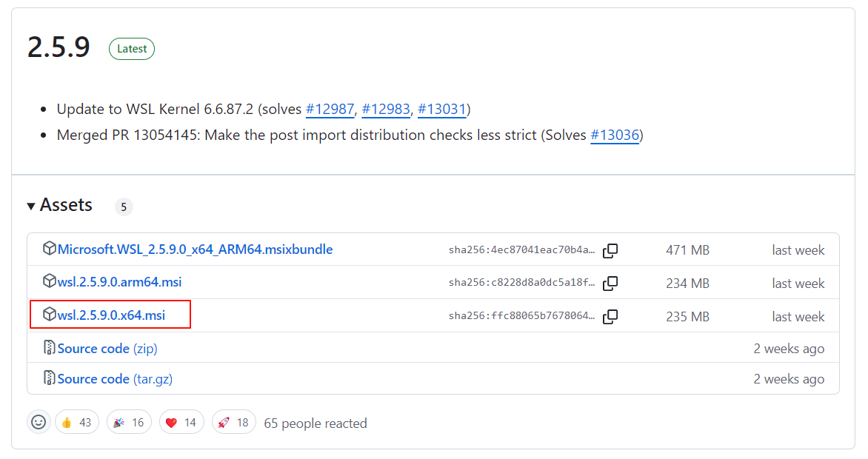
Task: Click package icon beside wsl.2.5.9.0.x64.msi
Action: pos(50,315)
